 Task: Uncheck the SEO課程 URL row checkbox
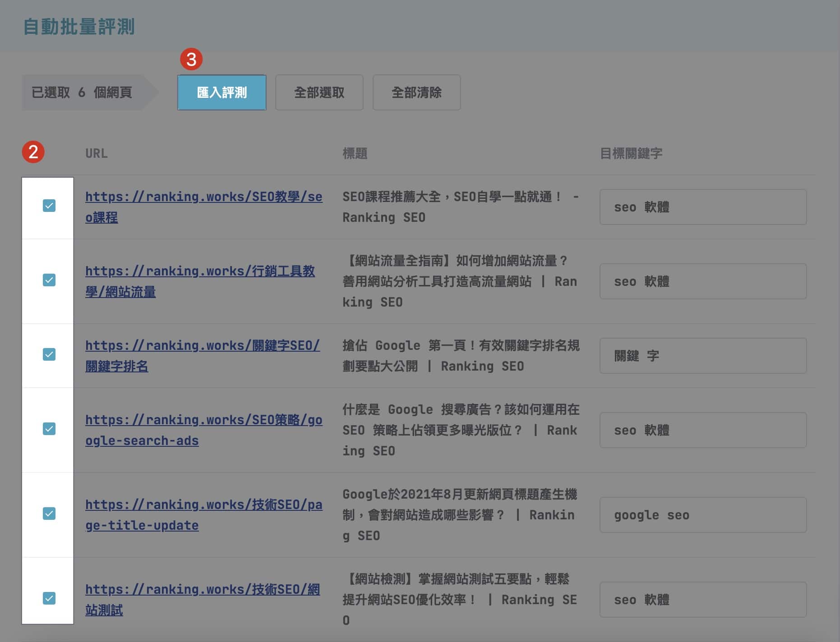click(x=49, y=206)
